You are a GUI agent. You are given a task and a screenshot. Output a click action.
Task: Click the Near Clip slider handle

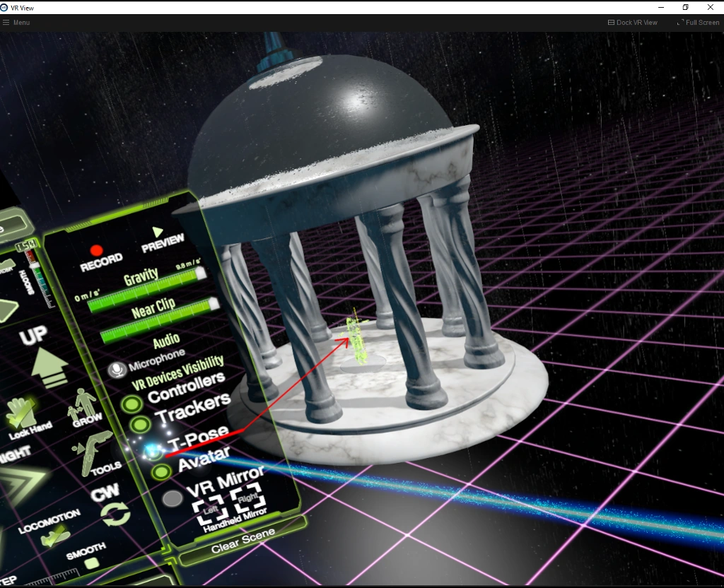[214, 304]
